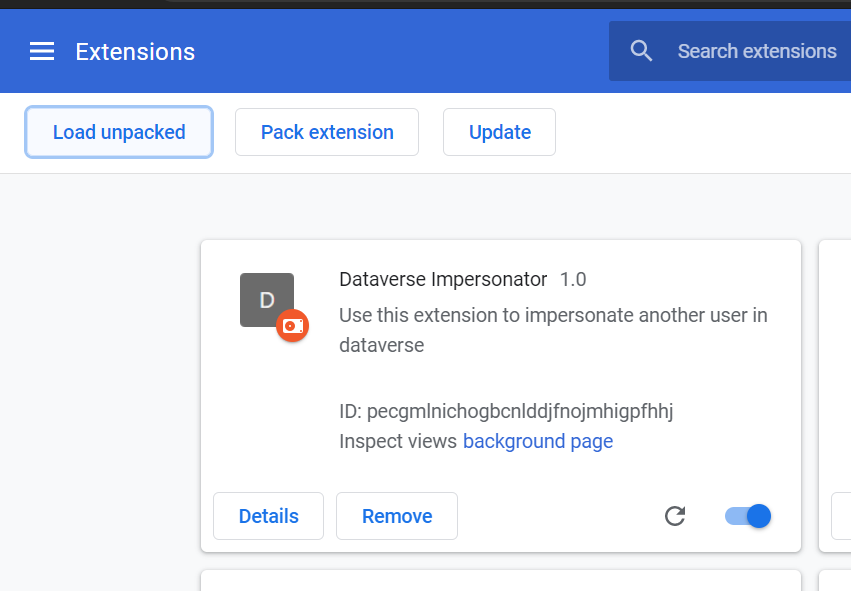Click the Extensions page title
Viewport: 851px width, 591px height.
(x=135, y=52)
